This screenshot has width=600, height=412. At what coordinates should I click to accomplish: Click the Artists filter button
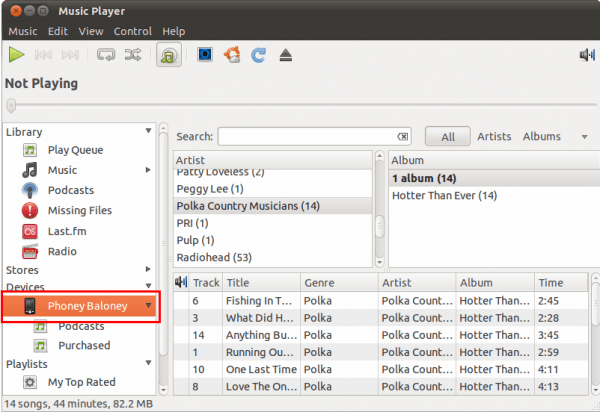pyautogui.click(x=494, y=137)
